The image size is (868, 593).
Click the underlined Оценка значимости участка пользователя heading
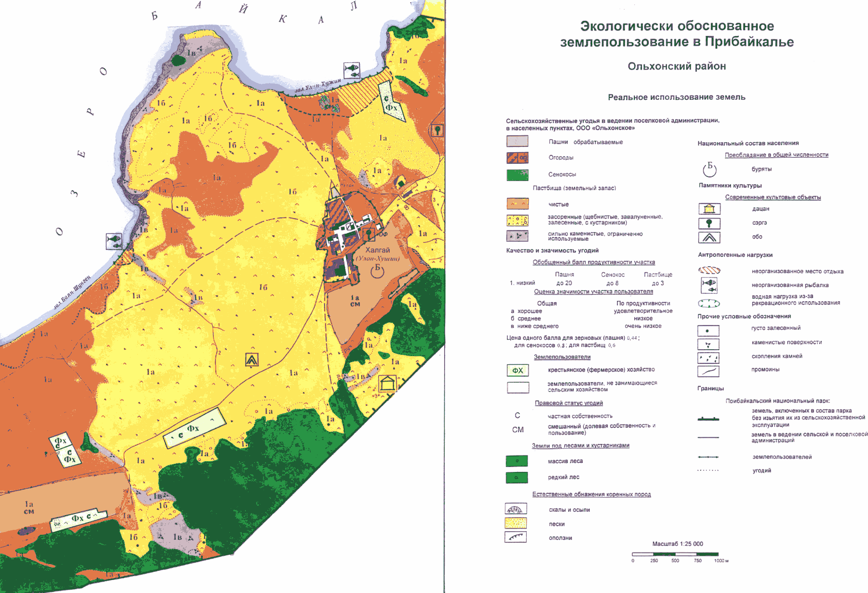pyautogui.click(x=594, y=292)
